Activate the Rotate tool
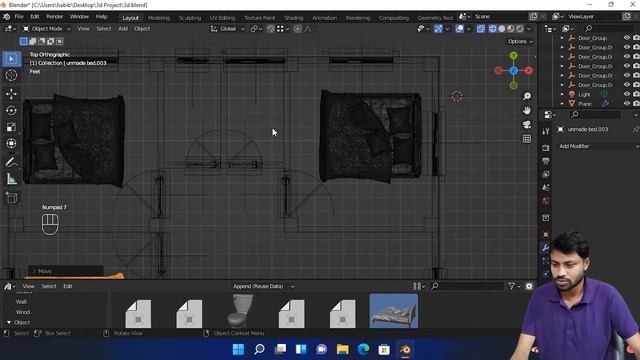The height and width of the screenshot is (360, 640). coord(11,111)
